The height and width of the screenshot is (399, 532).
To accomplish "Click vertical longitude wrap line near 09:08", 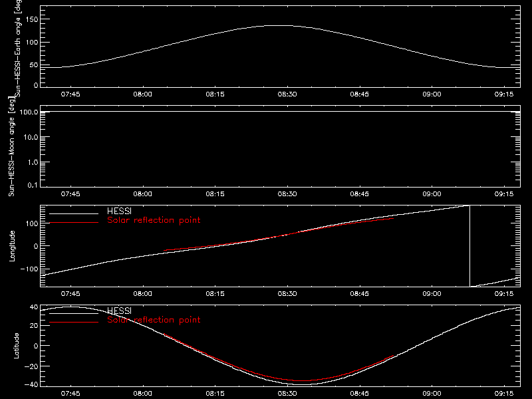I will 469,246.
